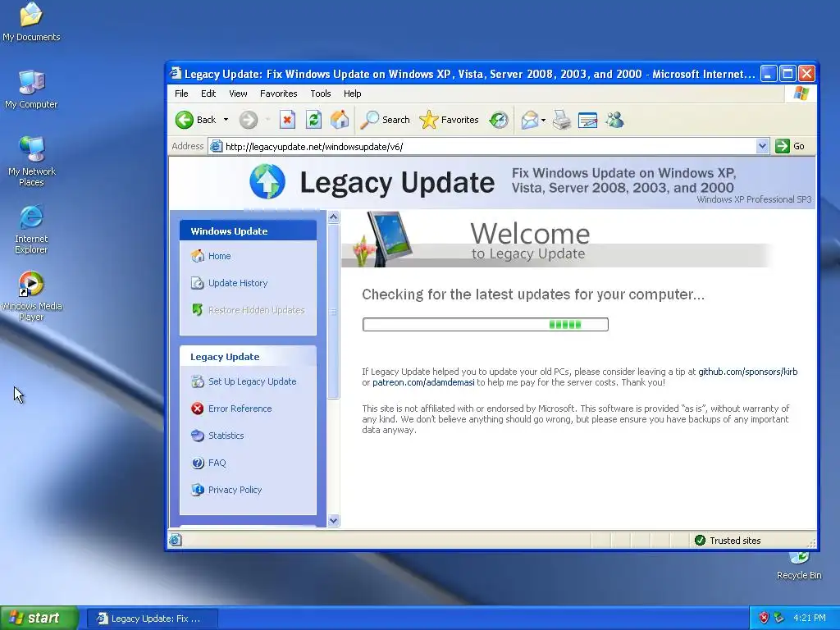Click the Go button beside address bar
The image size is (840, 630).
tap(790, 146)
